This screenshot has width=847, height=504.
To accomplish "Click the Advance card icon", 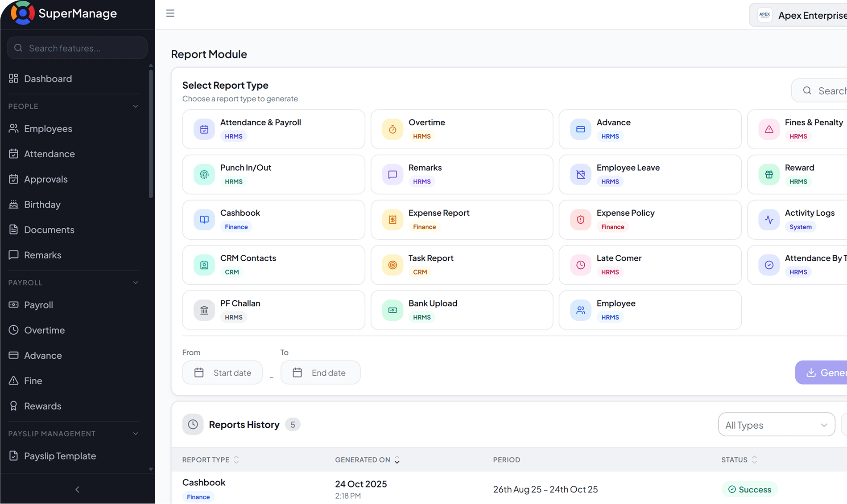I will click(581, 129).
